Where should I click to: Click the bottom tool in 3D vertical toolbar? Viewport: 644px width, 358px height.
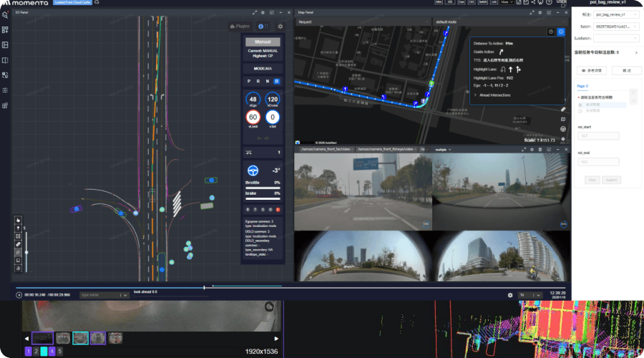(18, 268)
